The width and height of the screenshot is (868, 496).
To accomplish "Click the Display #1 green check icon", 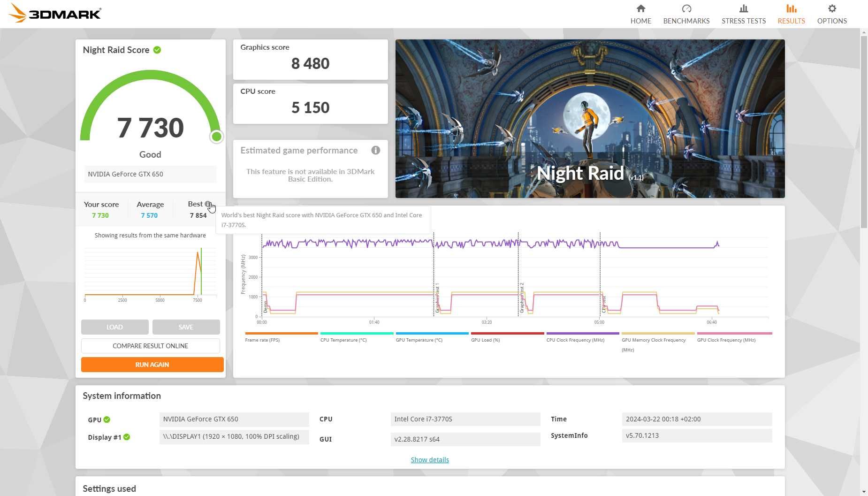I will click(x=127, y=437).
